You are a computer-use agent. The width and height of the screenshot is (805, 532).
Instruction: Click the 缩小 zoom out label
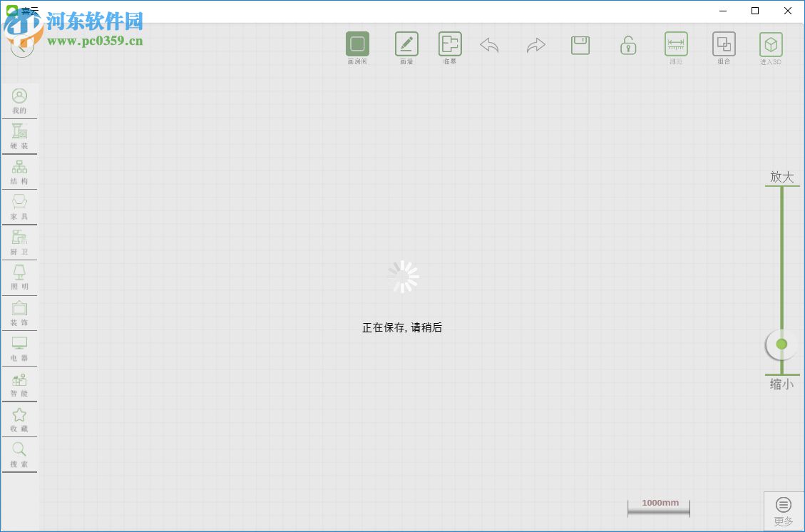click(x=782, y=384)
